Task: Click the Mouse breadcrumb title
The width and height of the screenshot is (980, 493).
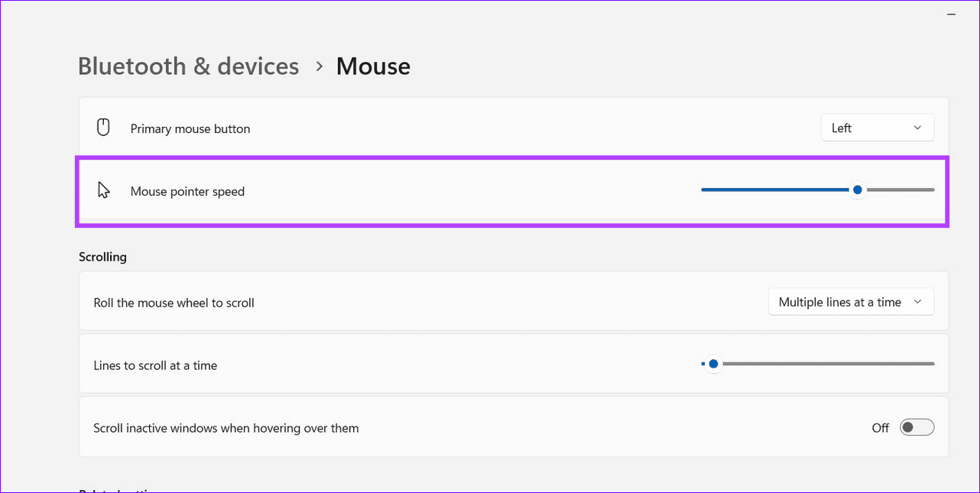Action: 372,66
